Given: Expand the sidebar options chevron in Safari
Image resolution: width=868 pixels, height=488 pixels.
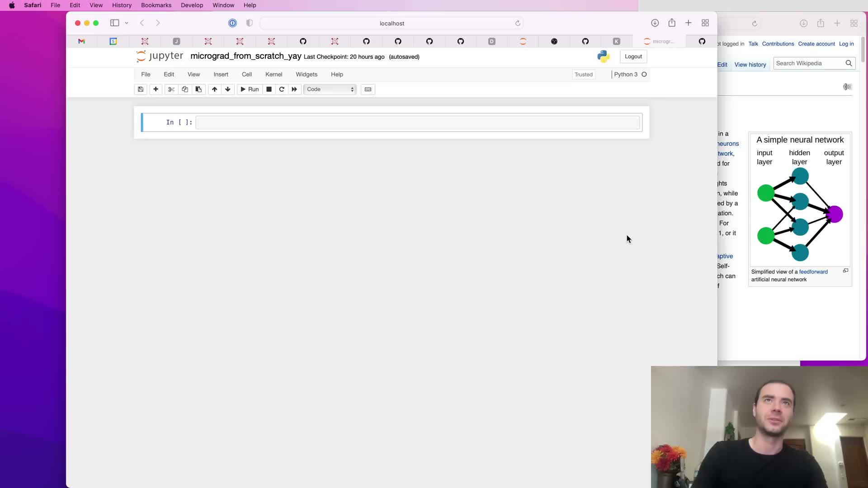Looking at the screenshot, I should pos(127,23).
